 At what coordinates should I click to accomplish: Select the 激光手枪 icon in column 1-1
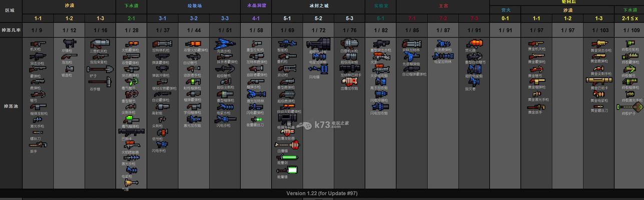[x=38, y=120]
